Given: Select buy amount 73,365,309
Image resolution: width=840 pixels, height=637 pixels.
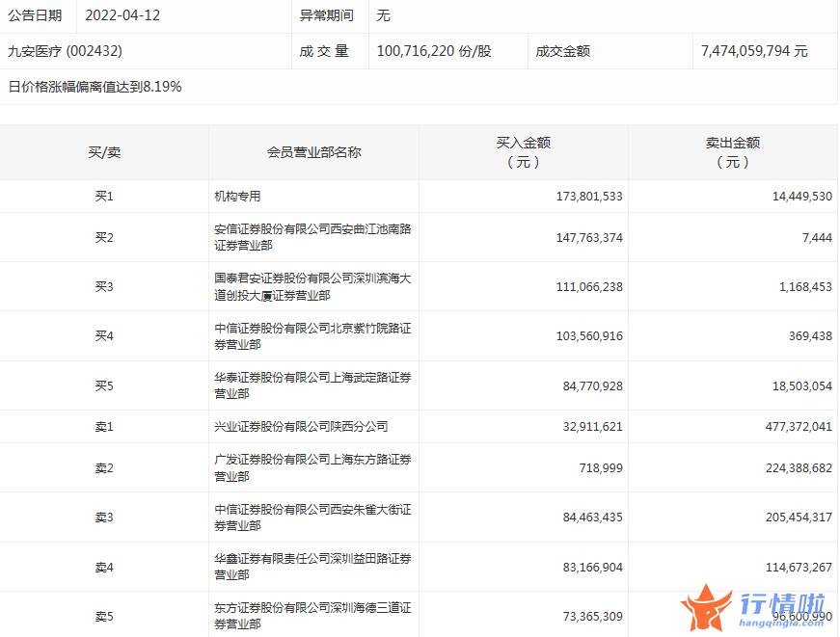Looking at the screenshot, I should click(x=592, y=616).
